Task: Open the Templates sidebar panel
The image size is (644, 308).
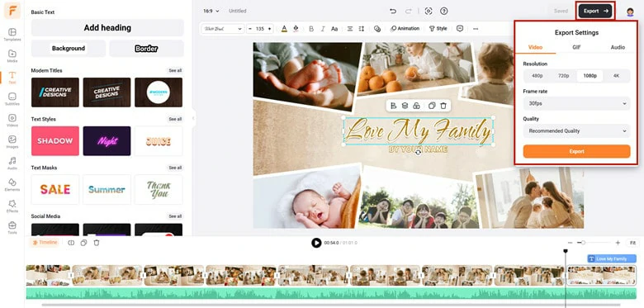Action: [x=12, y=35]
